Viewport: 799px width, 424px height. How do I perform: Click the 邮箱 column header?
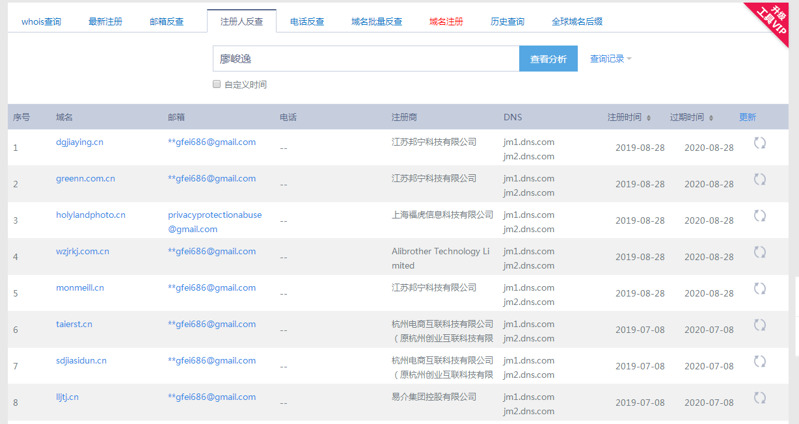(176, 117)
